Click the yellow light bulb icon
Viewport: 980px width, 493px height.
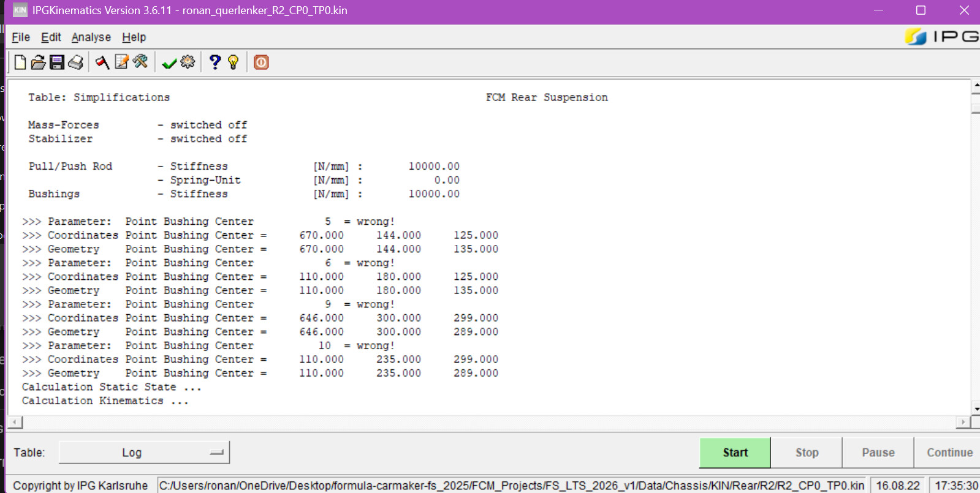click(x=233, y=62)
